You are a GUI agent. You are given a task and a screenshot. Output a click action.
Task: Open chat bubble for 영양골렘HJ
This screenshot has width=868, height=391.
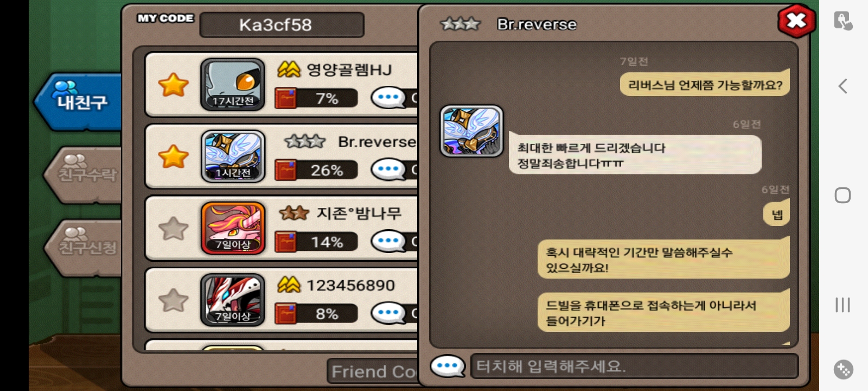click(x=388, y=98)
